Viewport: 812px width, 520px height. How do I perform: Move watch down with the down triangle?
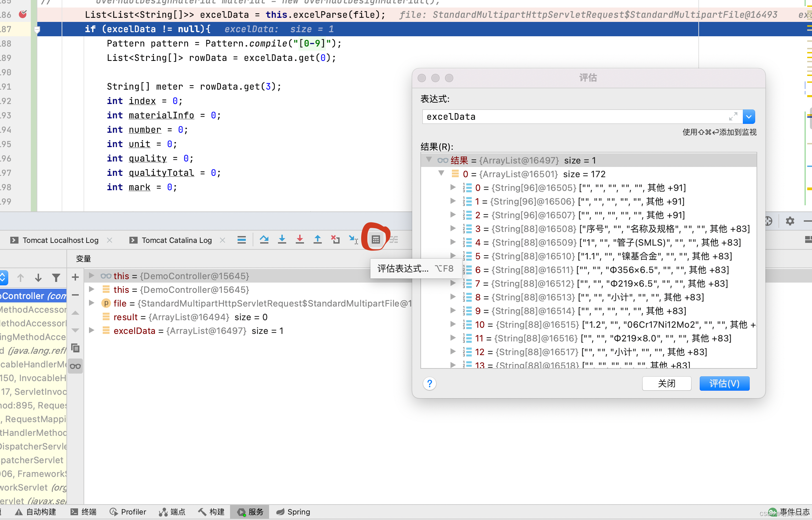tap(75, 330)
